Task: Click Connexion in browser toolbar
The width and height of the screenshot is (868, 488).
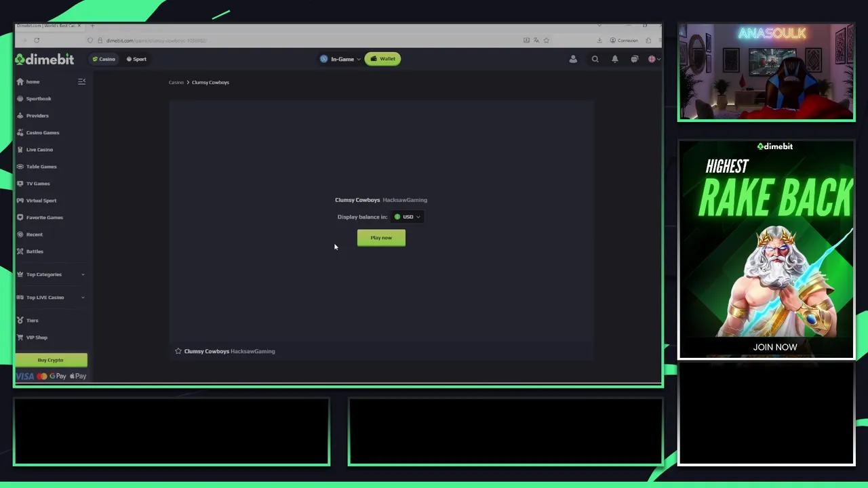Action: pos(624,41)
